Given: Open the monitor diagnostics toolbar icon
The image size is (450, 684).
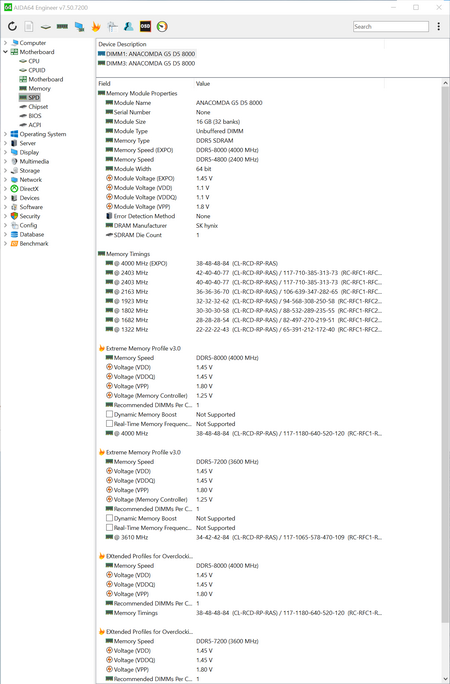Looking at the screenshot, I should coord(112,27).
